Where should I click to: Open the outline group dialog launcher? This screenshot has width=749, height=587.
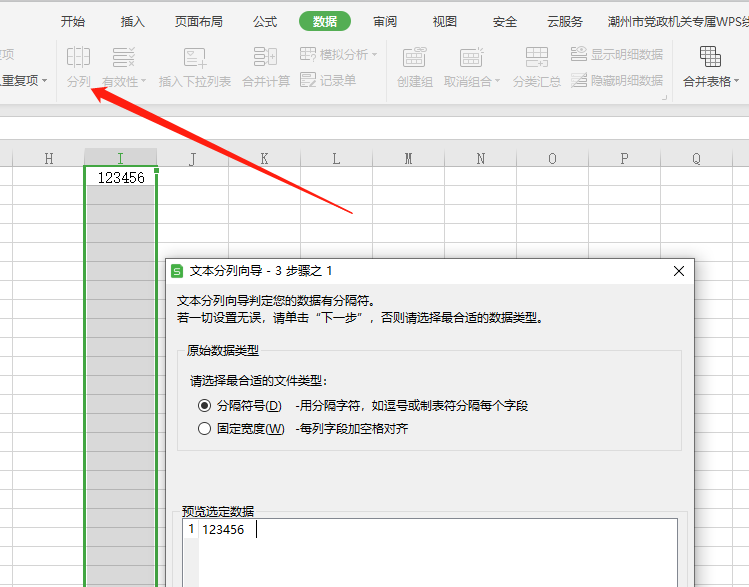tap(664, 97)
